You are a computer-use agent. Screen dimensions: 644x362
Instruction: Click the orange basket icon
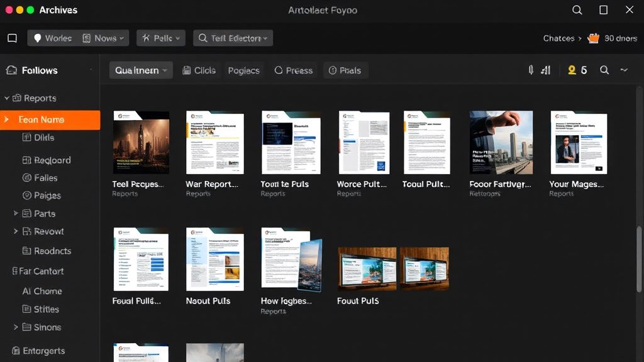pyautogui.click(x=593, y=38)
